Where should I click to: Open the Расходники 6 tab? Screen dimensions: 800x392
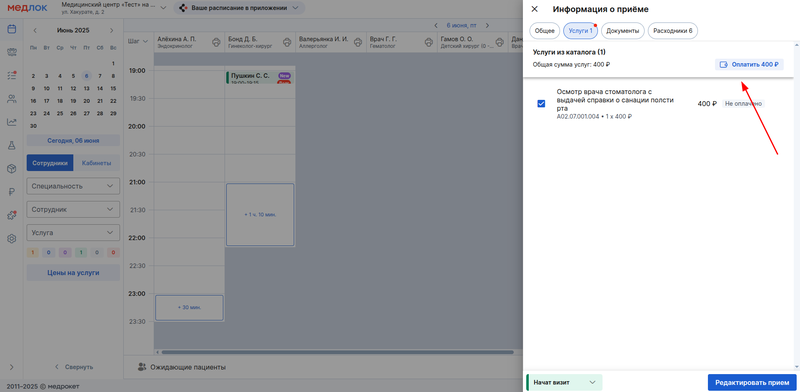pyautogui.click(x=672, y=31)
